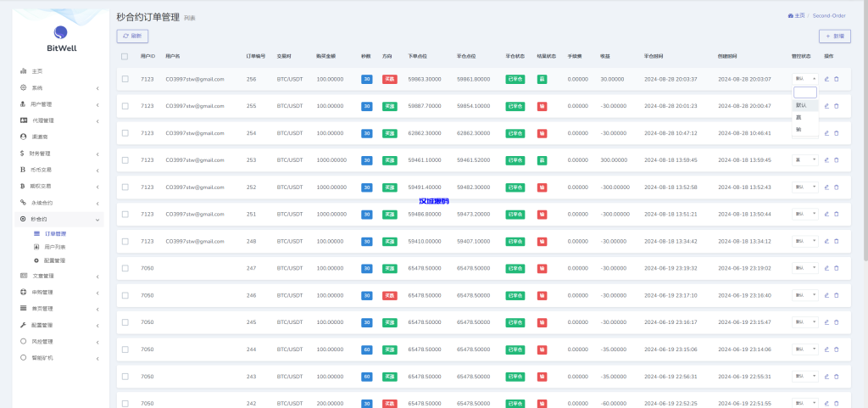Toggle the select-all checkbox in table header
Viewport: 868px width, 408px height.
(125, 56)
